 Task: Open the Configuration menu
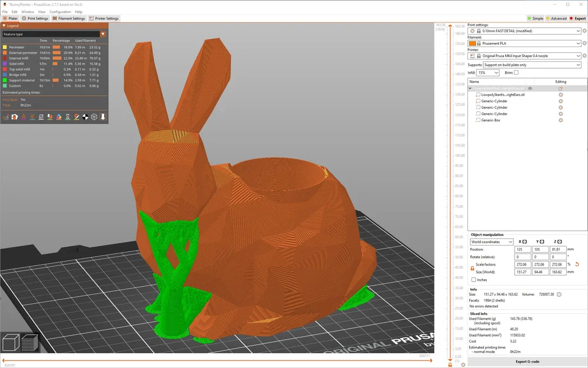[60, 11]
